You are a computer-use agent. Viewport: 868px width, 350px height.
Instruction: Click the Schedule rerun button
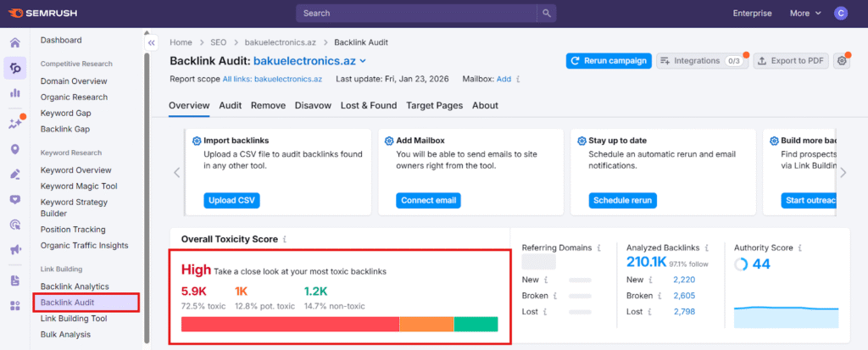tap(623, 201)
